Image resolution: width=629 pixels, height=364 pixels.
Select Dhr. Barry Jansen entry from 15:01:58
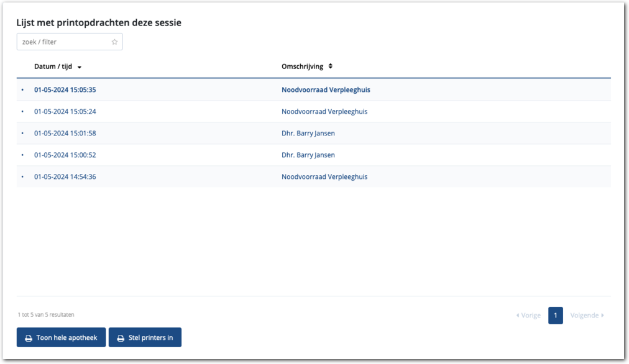tap(308, 134)
